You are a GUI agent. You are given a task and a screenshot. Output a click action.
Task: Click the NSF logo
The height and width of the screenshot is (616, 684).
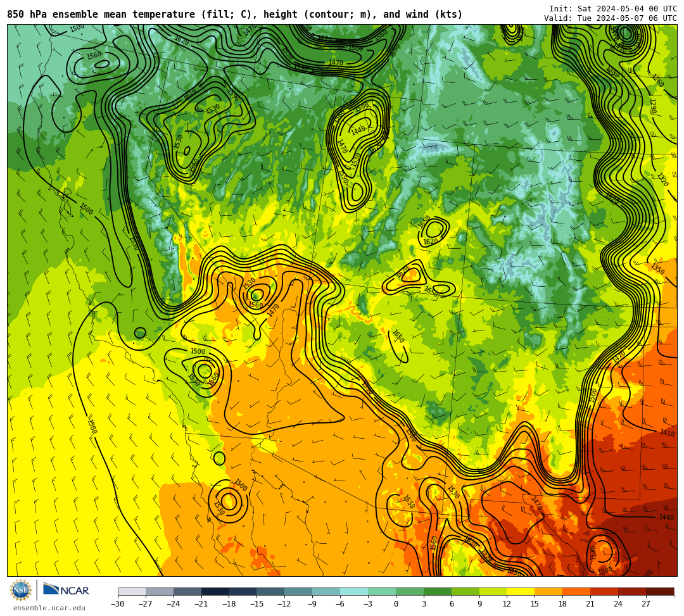pyautogui.click(x=21, y=590)
